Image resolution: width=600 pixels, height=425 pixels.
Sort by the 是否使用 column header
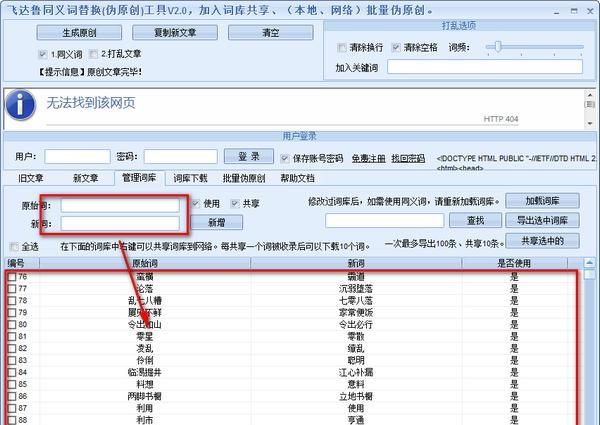pos(514,263)
